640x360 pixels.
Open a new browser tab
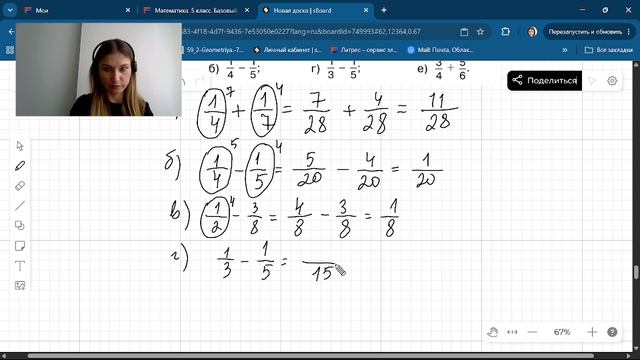click(384, 10)
